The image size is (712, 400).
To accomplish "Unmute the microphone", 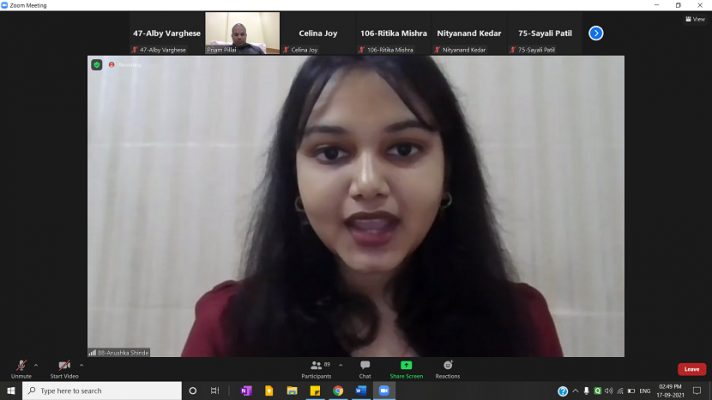I will point(21,367).
